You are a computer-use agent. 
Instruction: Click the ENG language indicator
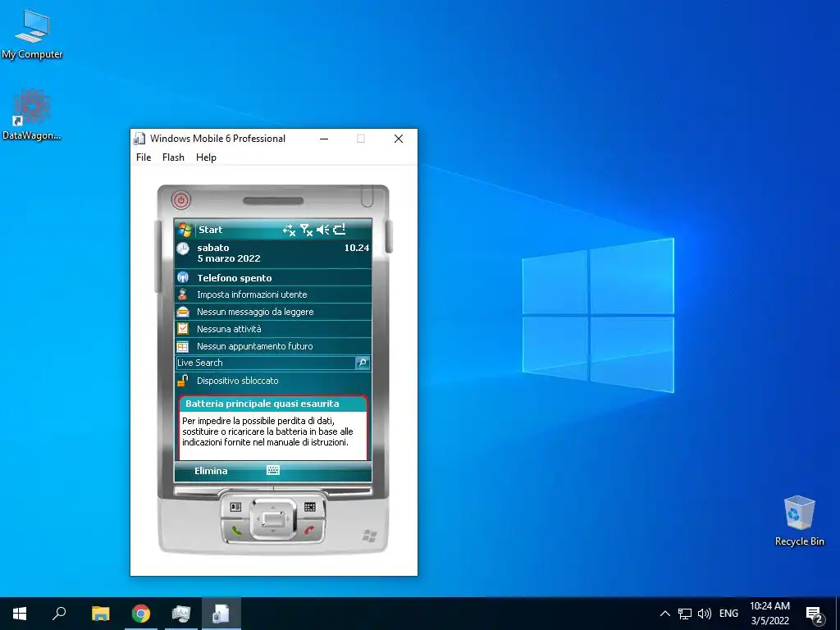click(x=728, y=614)
